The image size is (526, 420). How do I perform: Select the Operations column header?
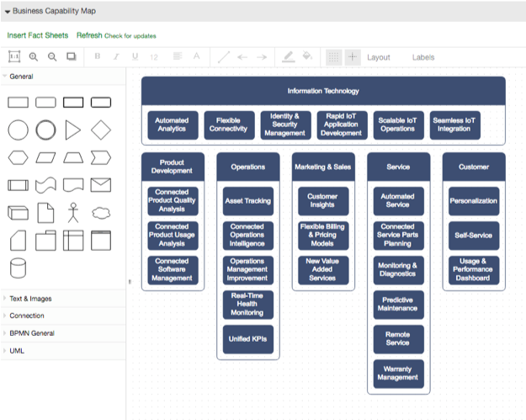248,167
